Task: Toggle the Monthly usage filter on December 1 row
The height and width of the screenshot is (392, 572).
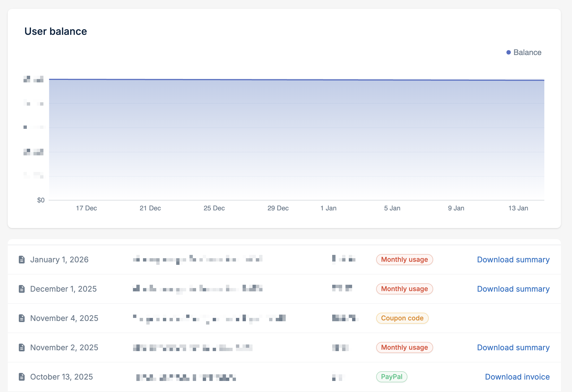Action: 404,289
